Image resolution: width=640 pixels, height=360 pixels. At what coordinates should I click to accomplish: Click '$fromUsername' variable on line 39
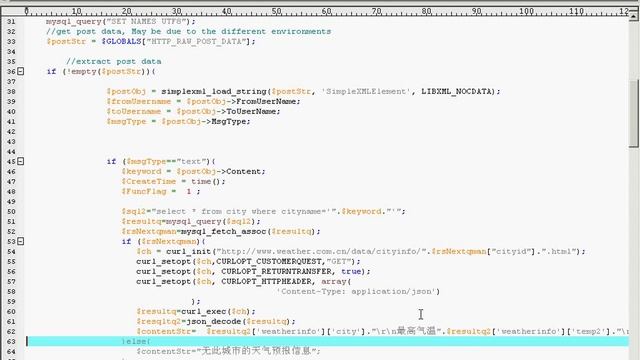coord(139,101)
